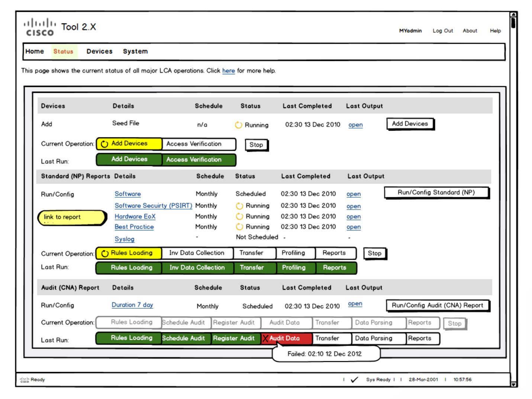Click last run Data Parsing step
The width and height of the screenshot is (532, 399).
pos(378,338)
